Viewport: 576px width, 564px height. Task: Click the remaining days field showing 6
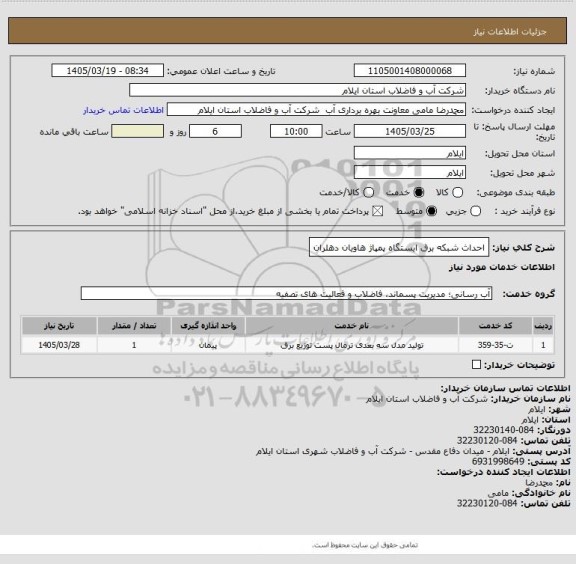click(215, 131)
